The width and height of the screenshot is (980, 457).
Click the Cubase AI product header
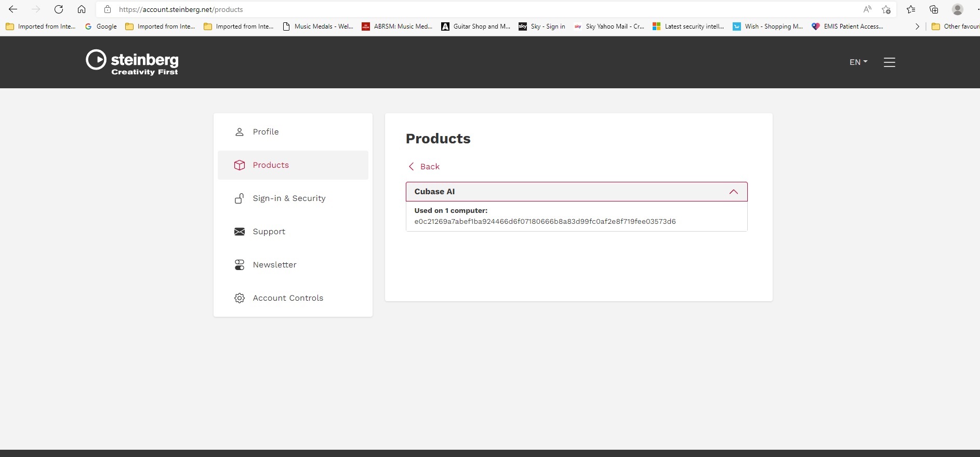click(577, 192)
